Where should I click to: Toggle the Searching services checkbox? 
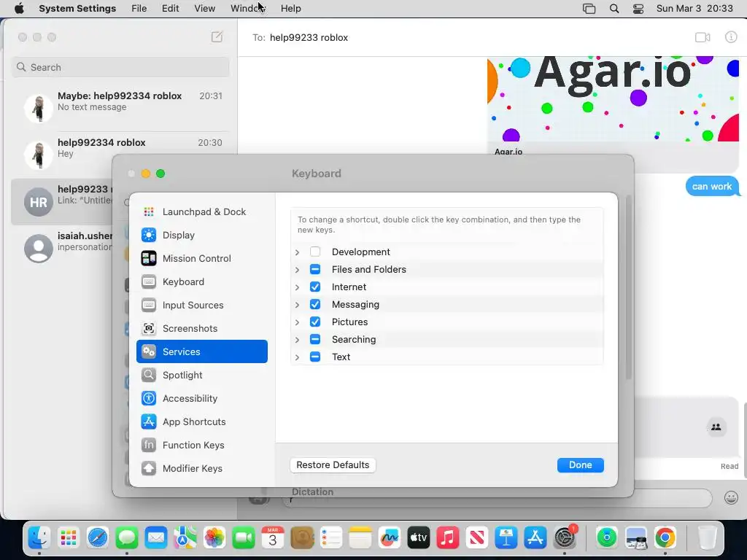(x=315, y=340)
